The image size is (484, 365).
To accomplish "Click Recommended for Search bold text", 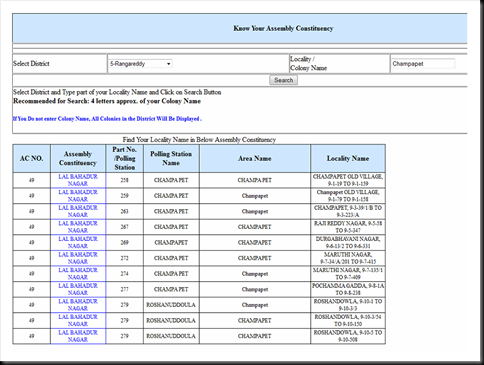I will pyautogui.click(x=107, y=101).
